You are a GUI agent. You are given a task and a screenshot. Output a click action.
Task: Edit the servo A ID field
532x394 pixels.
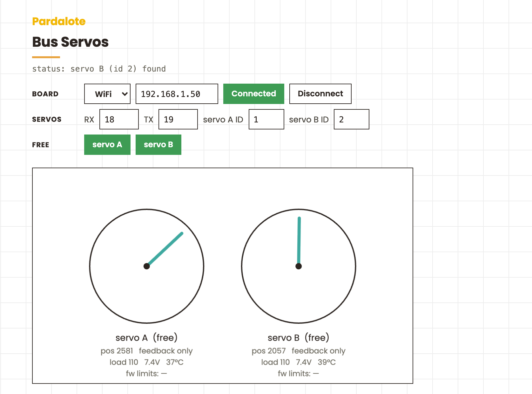pyautogui.click(x=266, y=119)
